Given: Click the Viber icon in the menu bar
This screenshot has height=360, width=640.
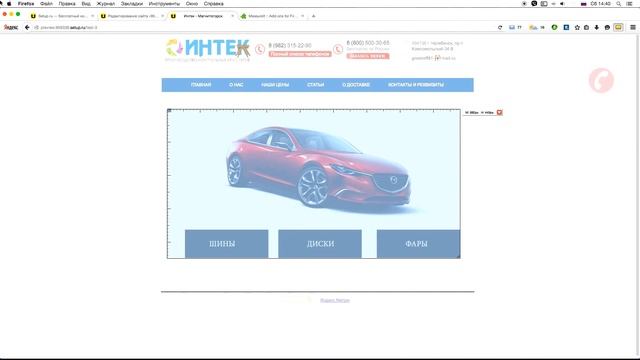Looking at the screenshot, I should click(534, 4).
